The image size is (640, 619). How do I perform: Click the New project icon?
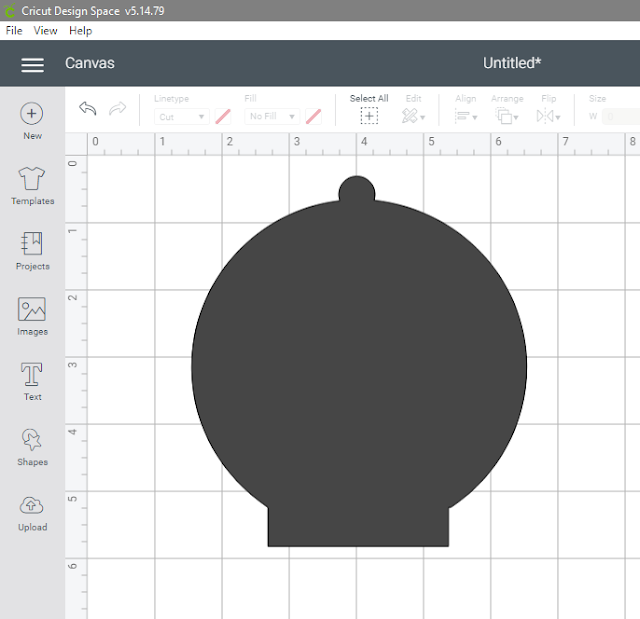tap(31, 113)
